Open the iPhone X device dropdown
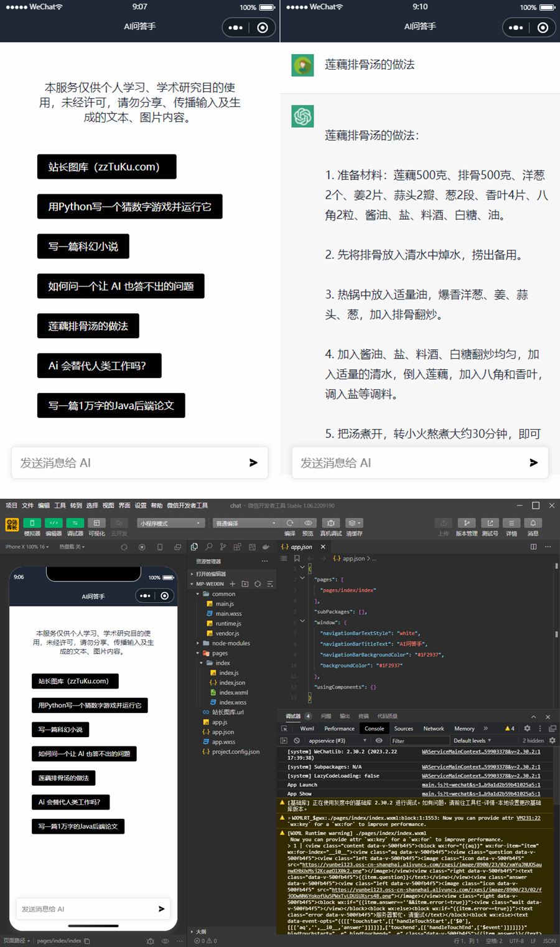The image size is (560, 947). [x=27, y=547]
